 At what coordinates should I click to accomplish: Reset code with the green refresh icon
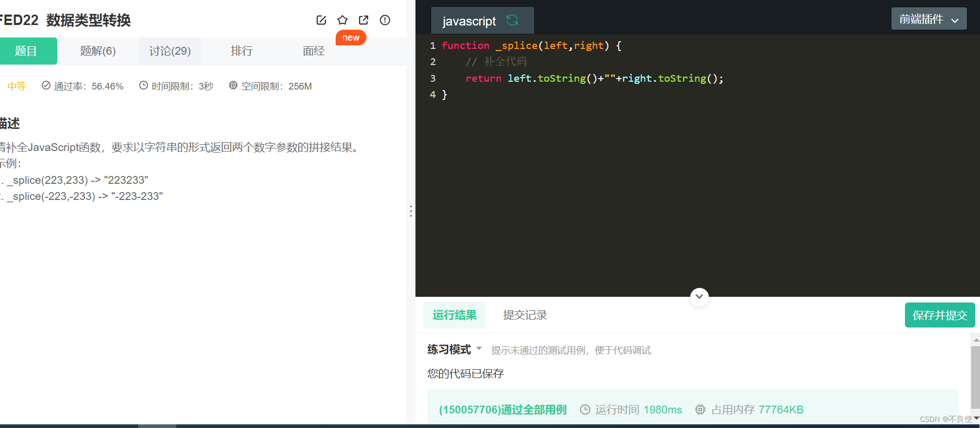coord(512,20)
